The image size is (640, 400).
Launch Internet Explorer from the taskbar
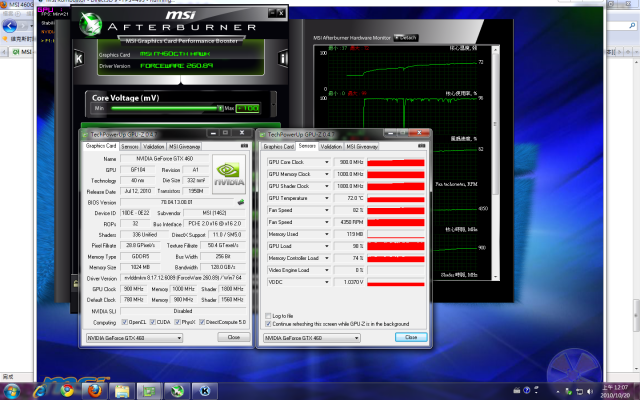40,391
